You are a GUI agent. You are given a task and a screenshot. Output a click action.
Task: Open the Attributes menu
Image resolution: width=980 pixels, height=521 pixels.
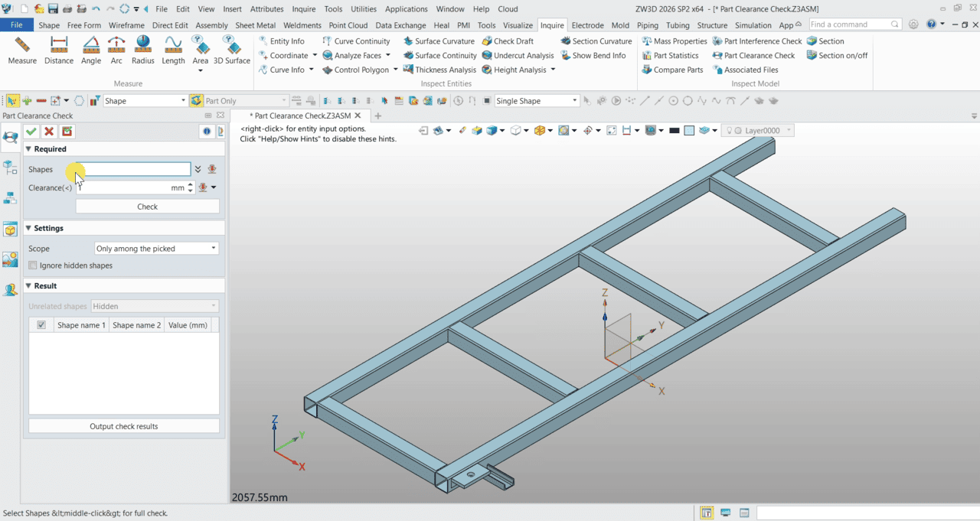point(267,9)
